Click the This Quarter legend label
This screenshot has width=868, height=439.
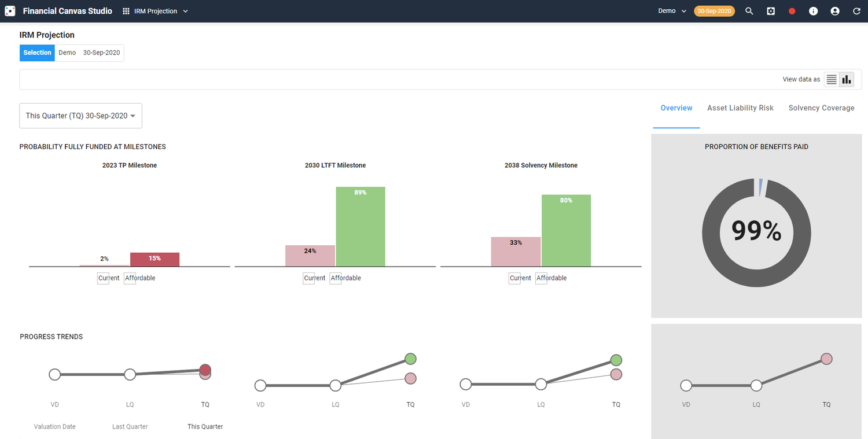click(x=205, y=426)
